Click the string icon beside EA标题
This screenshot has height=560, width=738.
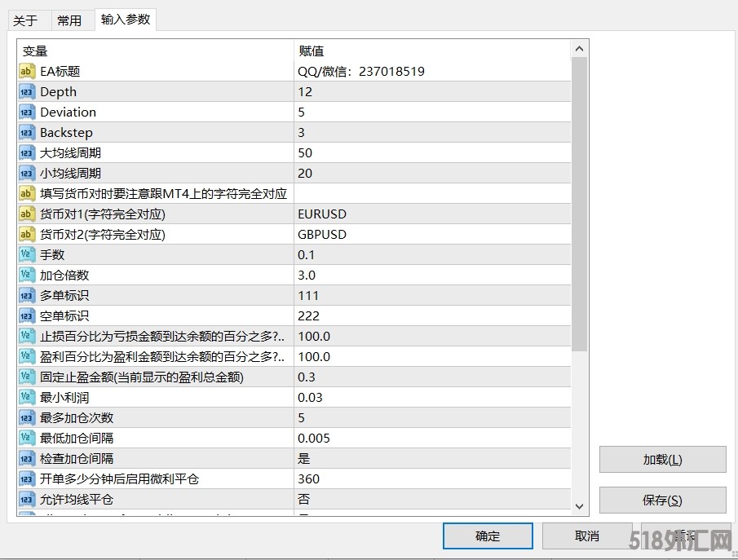point(26,72)
